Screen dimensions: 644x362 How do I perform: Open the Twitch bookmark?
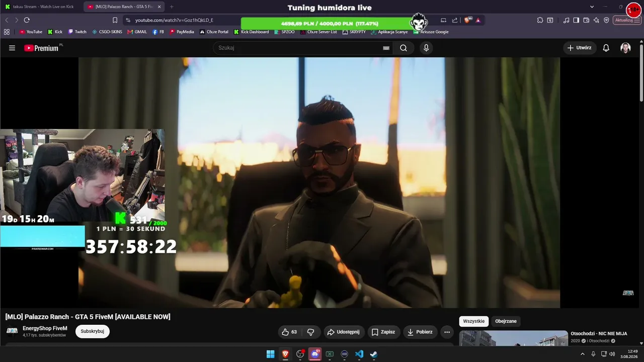click(77, 32)
